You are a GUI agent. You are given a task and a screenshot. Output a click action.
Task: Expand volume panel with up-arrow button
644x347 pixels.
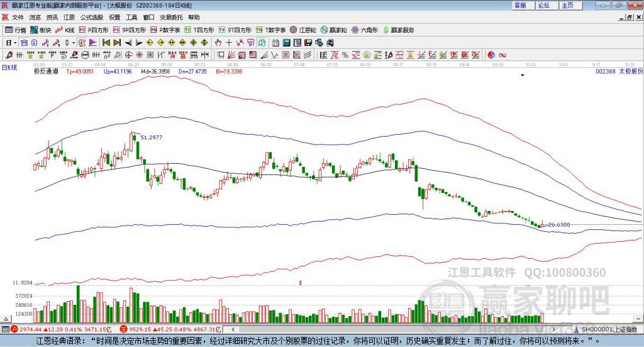(x=6, y=319)
